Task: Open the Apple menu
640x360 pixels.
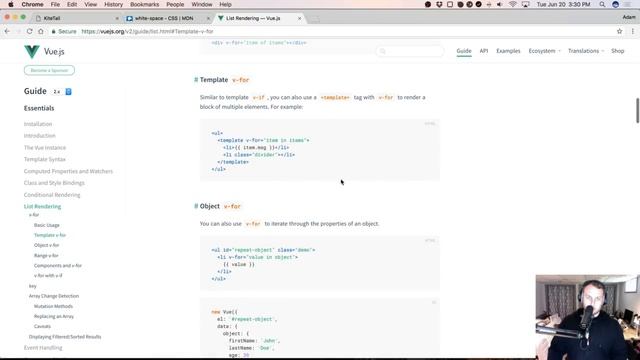Action: pos(11,4)
